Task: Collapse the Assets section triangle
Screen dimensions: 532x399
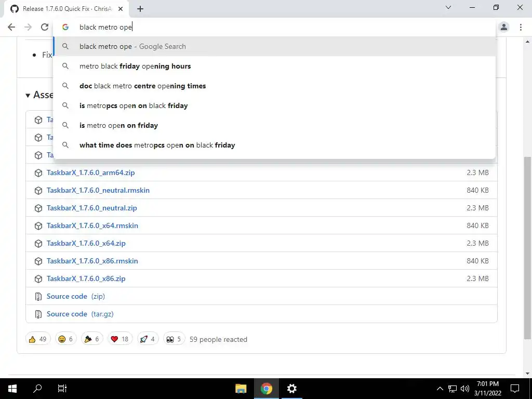Action: click(x=28, y=96)
